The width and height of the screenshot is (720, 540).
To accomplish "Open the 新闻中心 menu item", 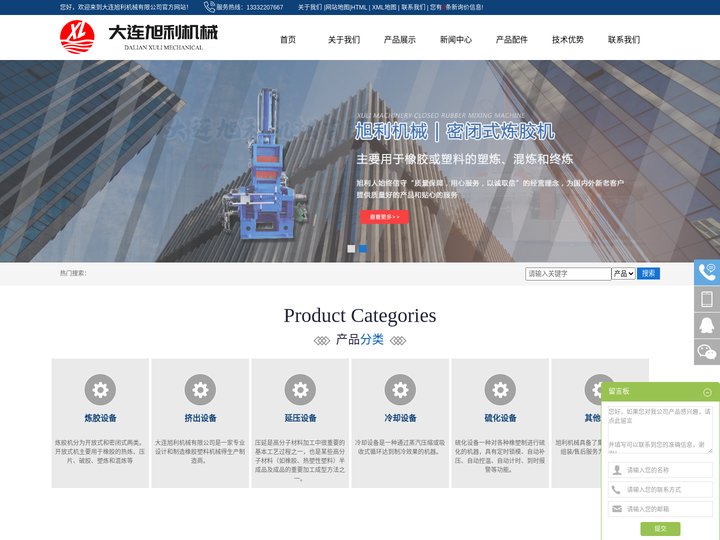I will 456,40.
